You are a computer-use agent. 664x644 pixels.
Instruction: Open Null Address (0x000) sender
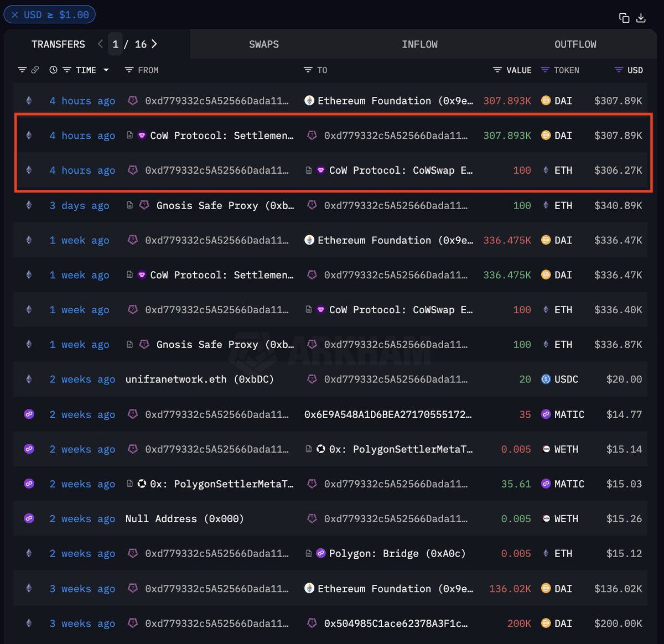pos(185,519)
